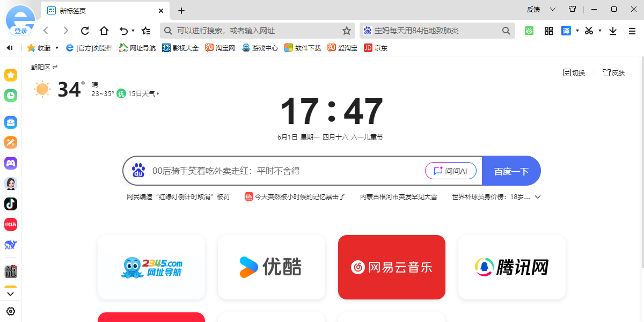Open the 影视大全 bookmark

point(180,48)
